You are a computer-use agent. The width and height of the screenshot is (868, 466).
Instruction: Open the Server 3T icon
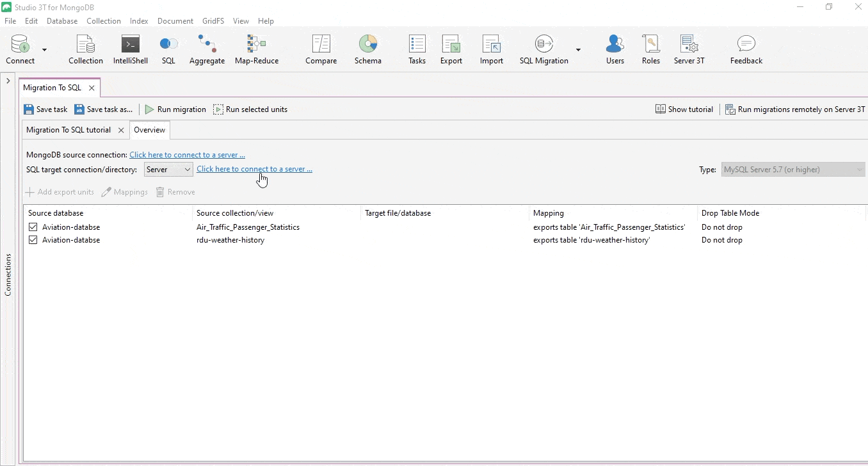coord(689,49)
